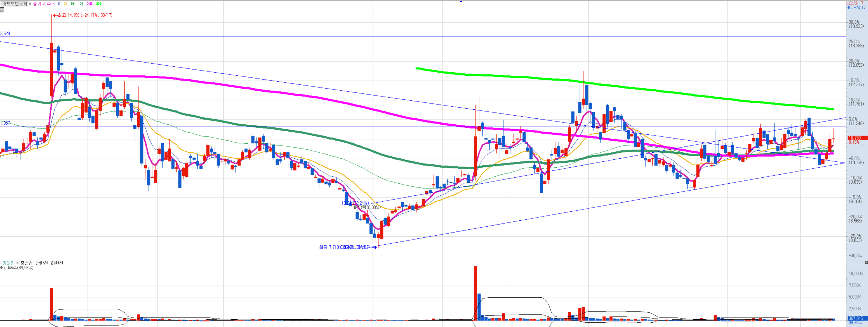Select the blue 10-period moving average label

click(59, 4)
